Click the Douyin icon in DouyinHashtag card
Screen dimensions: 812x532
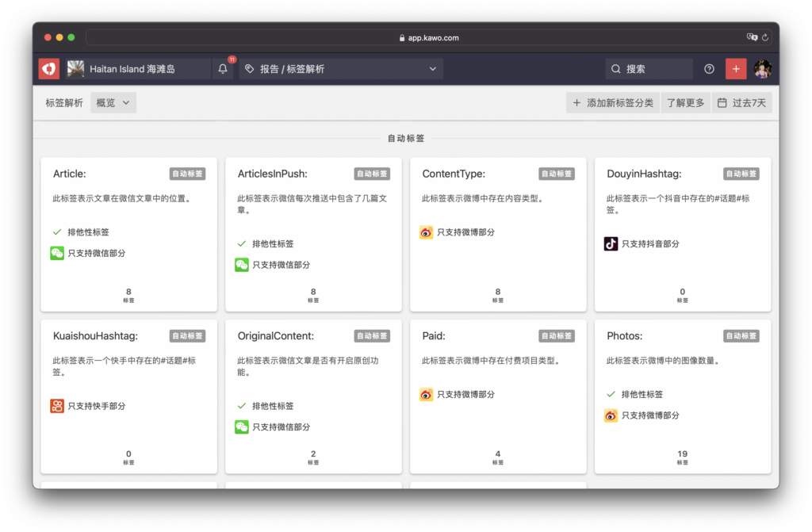611,243
